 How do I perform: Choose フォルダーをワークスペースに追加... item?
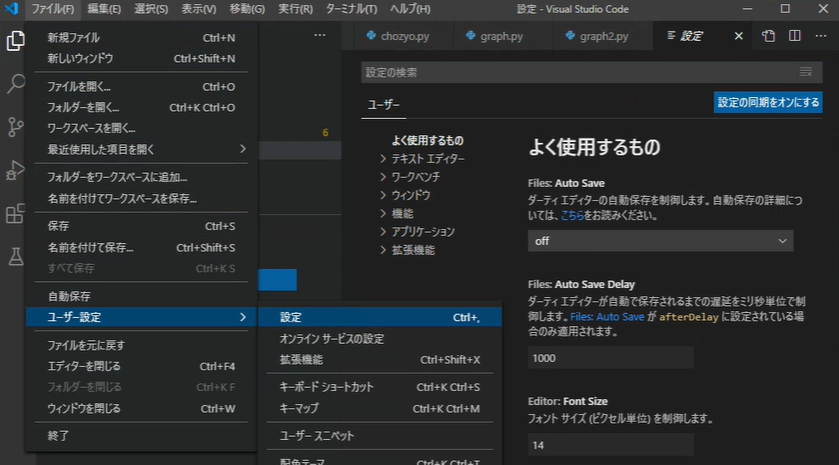(x=141, y=177)
